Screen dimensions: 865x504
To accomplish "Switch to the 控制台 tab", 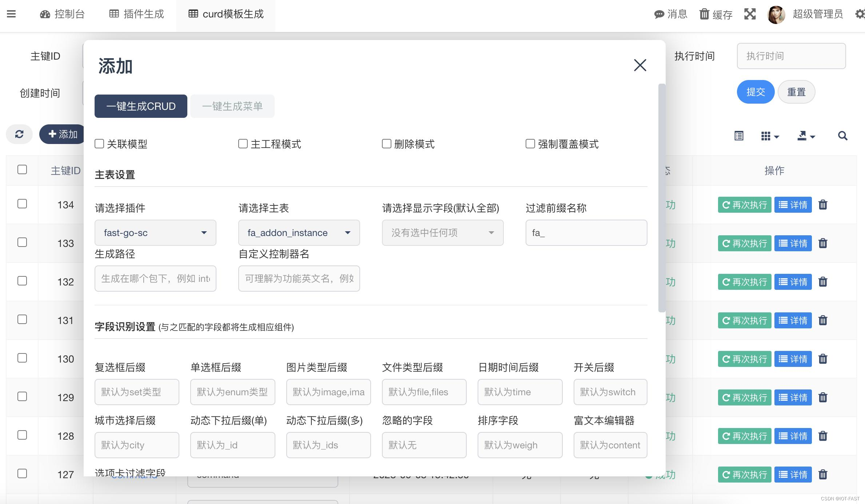I will pyautogui.click(x=62, y=15).
